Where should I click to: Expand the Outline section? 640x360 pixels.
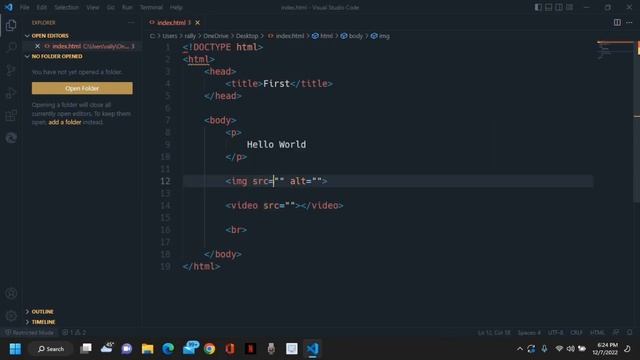coord(40,311)
